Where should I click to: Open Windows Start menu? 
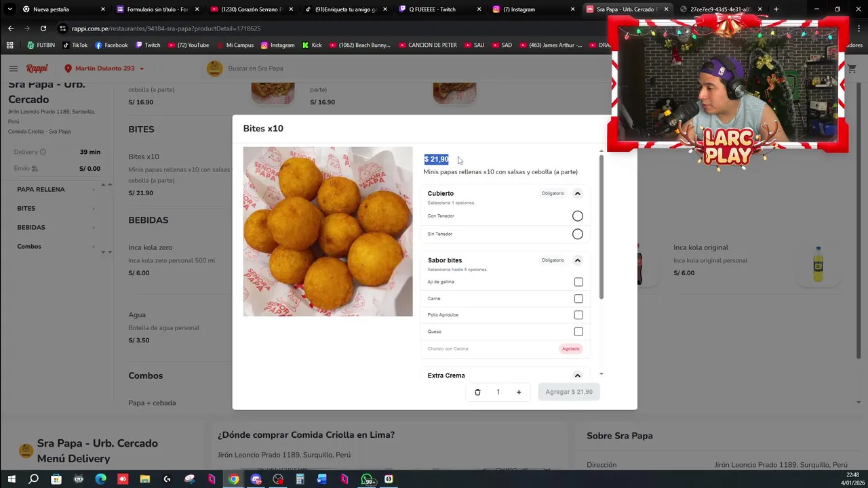(x=12, y=479)
